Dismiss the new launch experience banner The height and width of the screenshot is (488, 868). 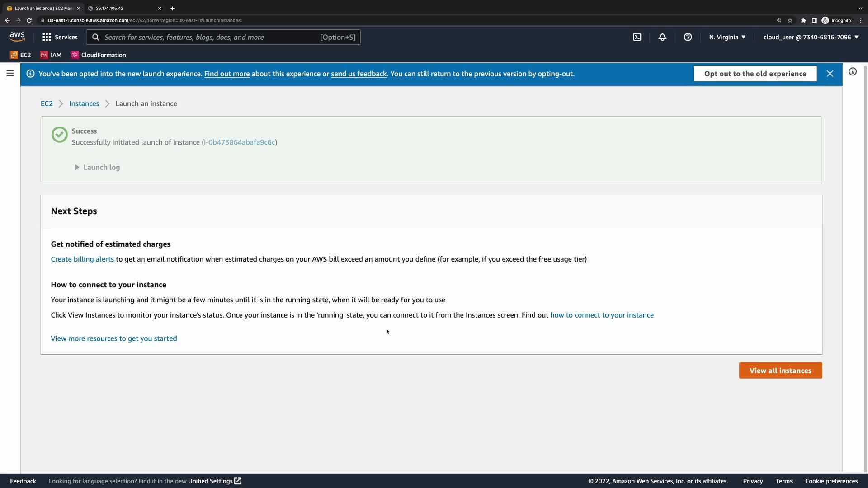pyautogui.click(x=830, y=74)
